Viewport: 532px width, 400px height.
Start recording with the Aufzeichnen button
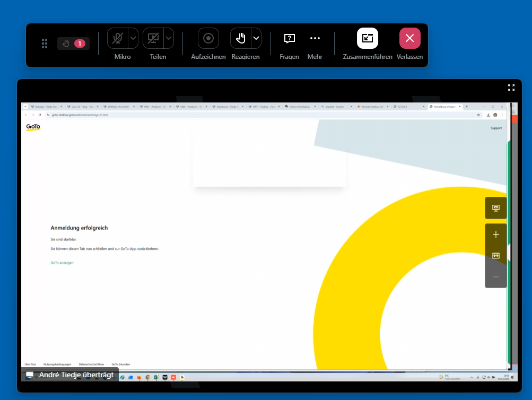208,38
